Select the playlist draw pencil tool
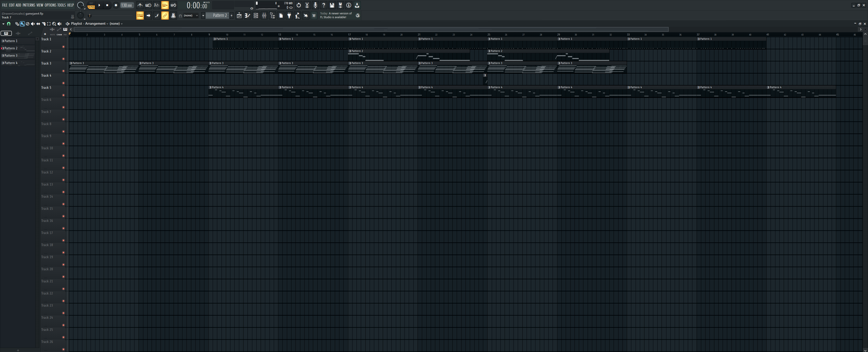The height and width of the screenshot is (352, 868). (17, 24)
